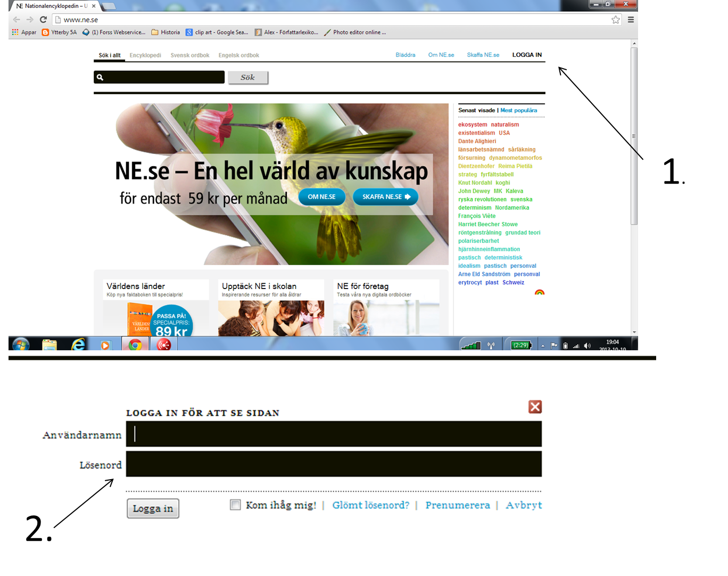Bookmark the page with the star icon
The image size is (728, 576).
[616, 20]
